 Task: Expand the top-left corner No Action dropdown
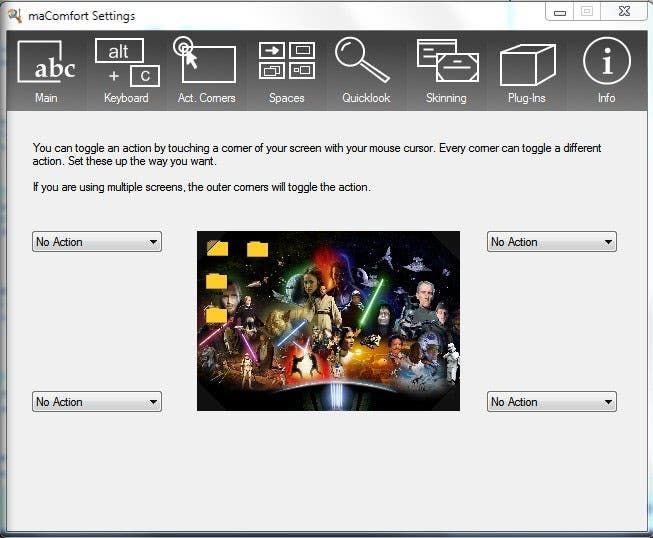pyautogui.click(x=97, y=242)
